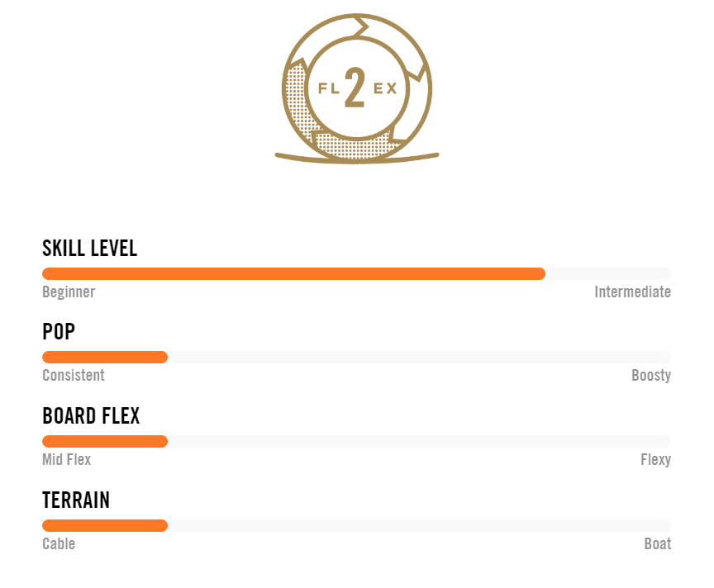This screenshot has height=588, width=714.
Task: Click the Flex 2 rating badge icon
Action: [x=357, y=88]
